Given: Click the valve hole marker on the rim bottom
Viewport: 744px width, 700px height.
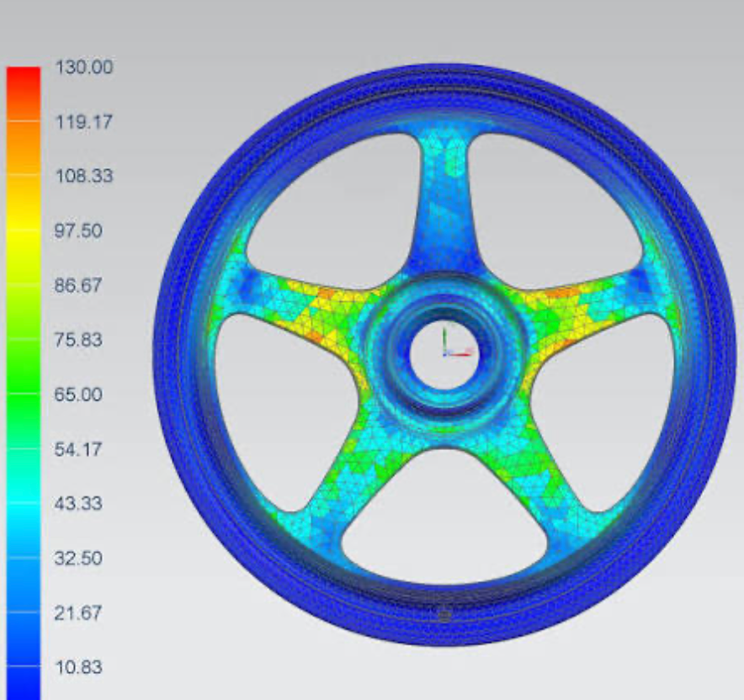Looking at the screenshot, I should tap(444, 615).
